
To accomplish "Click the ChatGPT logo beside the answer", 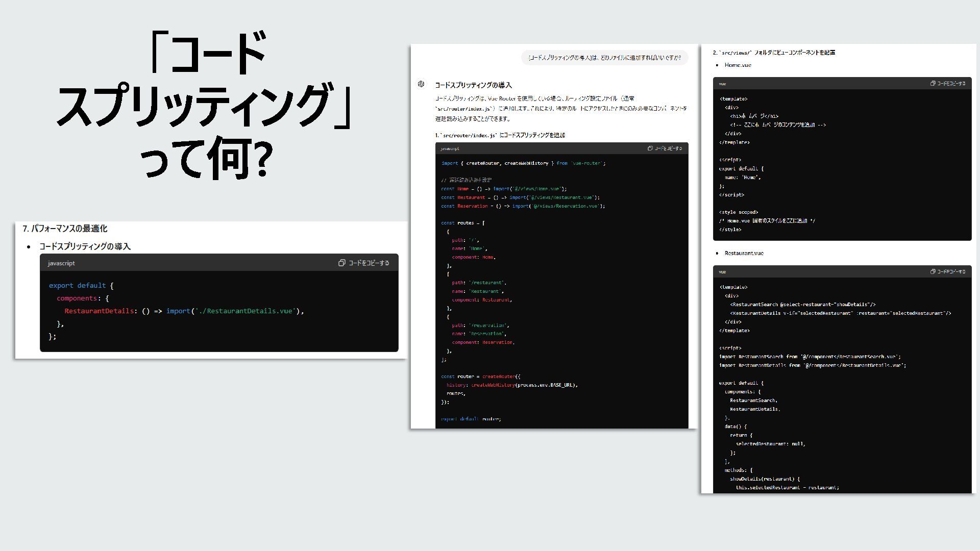I will (x=421, y=84).
